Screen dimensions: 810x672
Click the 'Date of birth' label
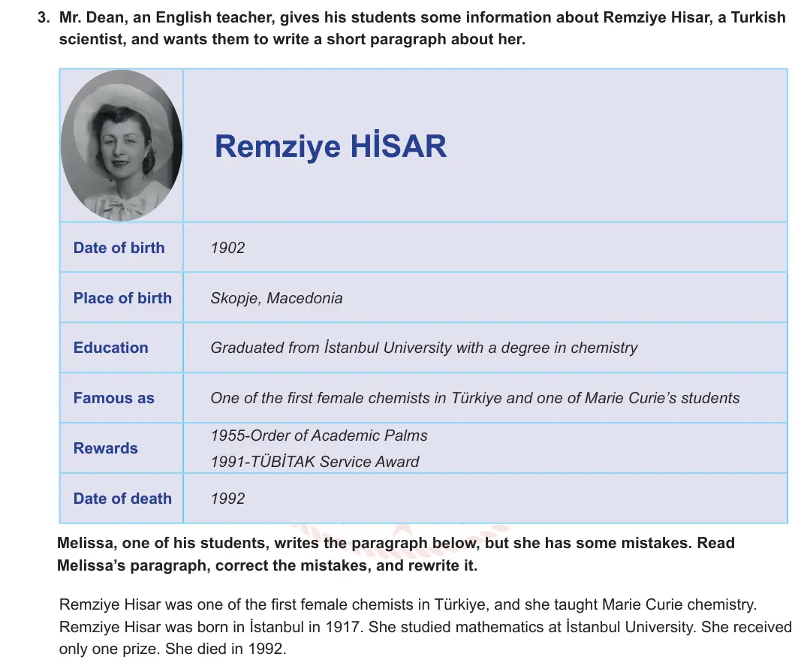click(x=119, y=248)
